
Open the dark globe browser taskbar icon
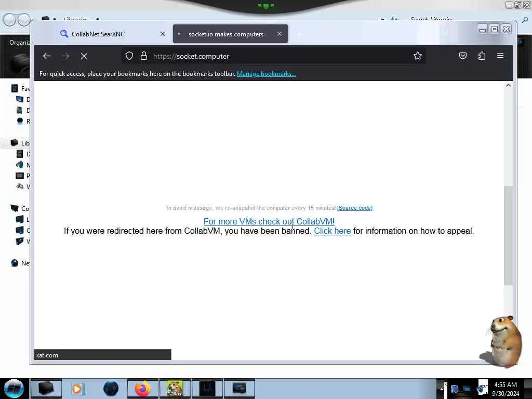111,389
